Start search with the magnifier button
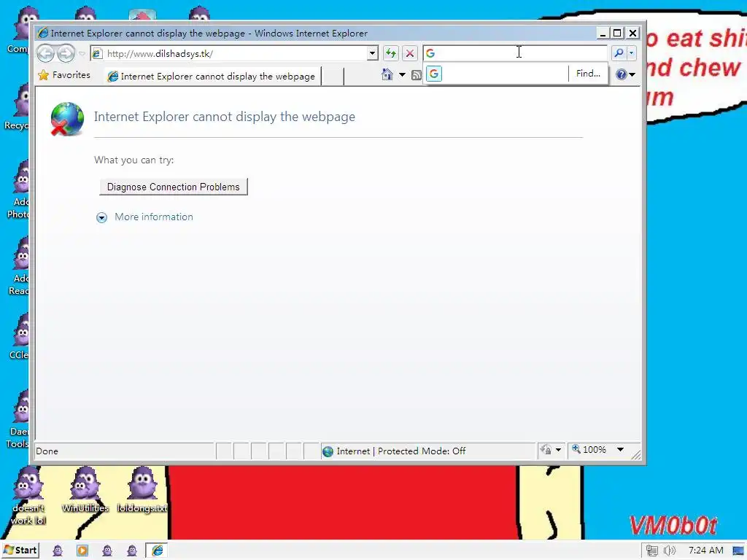Screen dimensions: 747x560 pos(619,52)
